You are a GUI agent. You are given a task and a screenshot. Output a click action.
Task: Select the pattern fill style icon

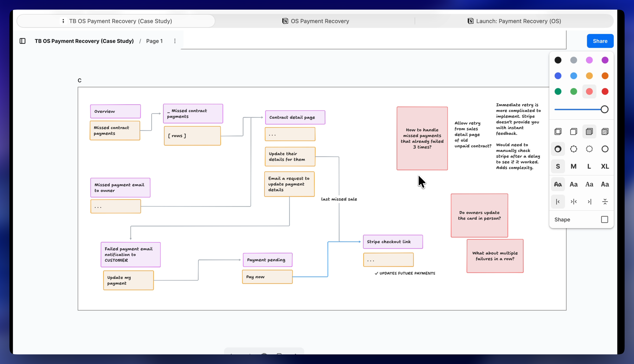coord(605,131)
